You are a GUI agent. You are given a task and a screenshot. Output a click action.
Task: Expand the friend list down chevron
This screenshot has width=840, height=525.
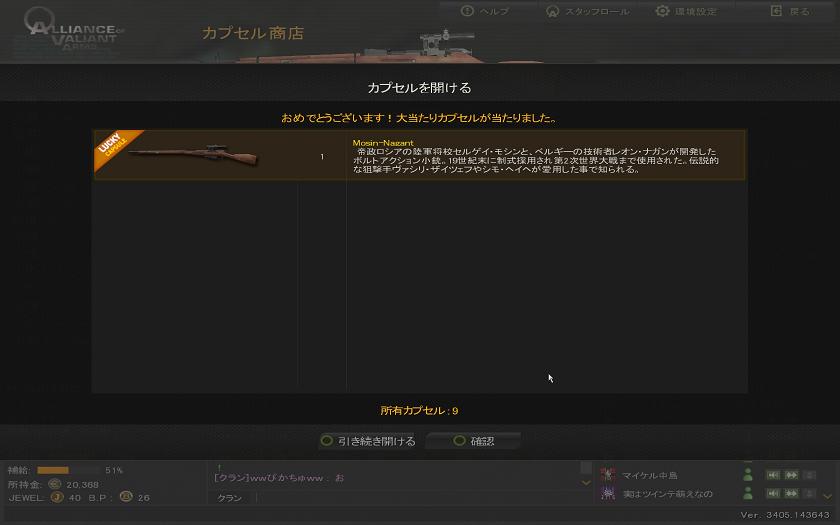(827, 496)
